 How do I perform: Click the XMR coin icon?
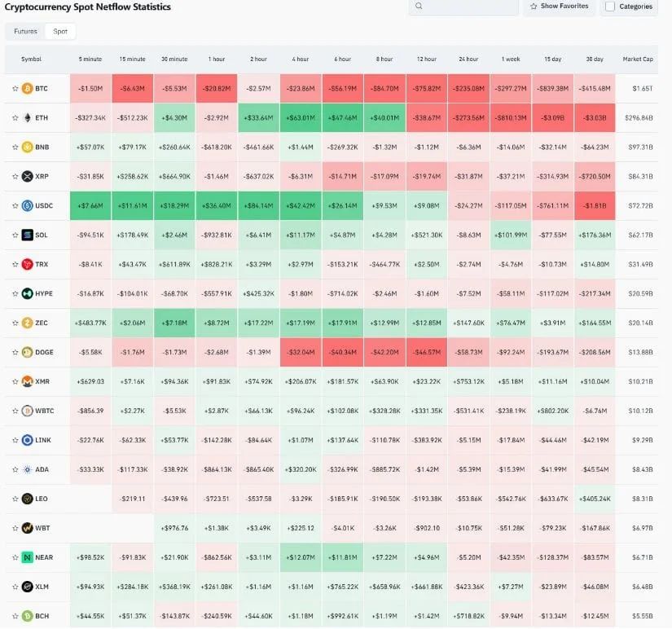click(x=27, y=381)
